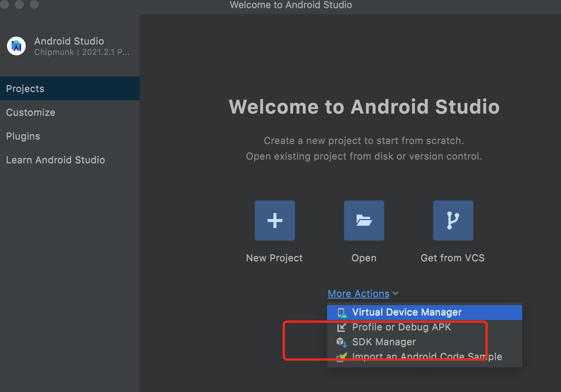This screenshot has height=392, width=561.
Task: Click the New Project label
Action: tap(275, 258)
